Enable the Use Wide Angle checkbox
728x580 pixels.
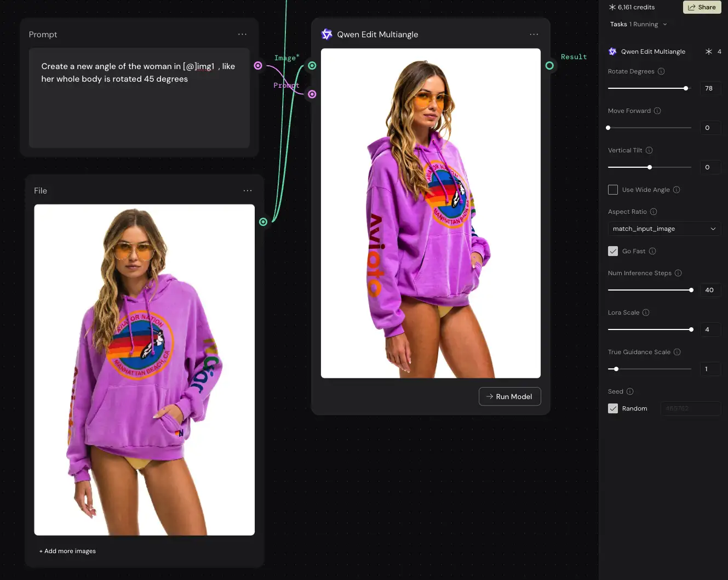point(613,190)
